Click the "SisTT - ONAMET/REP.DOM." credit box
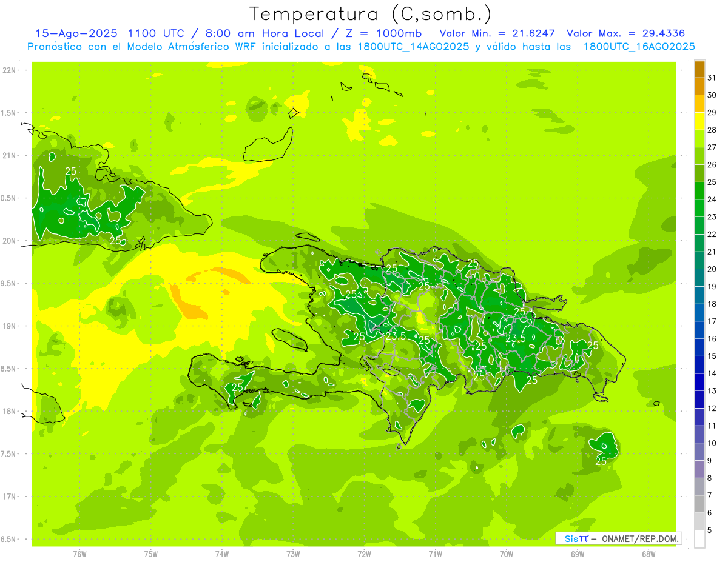 click(x=619, y=538)
